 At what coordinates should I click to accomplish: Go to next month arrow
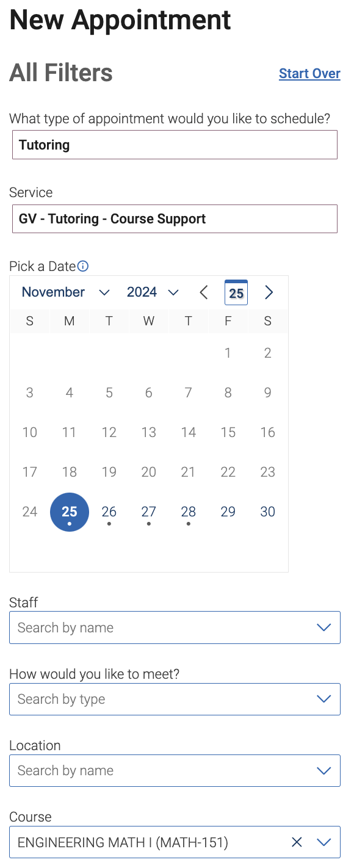(269, 292)
